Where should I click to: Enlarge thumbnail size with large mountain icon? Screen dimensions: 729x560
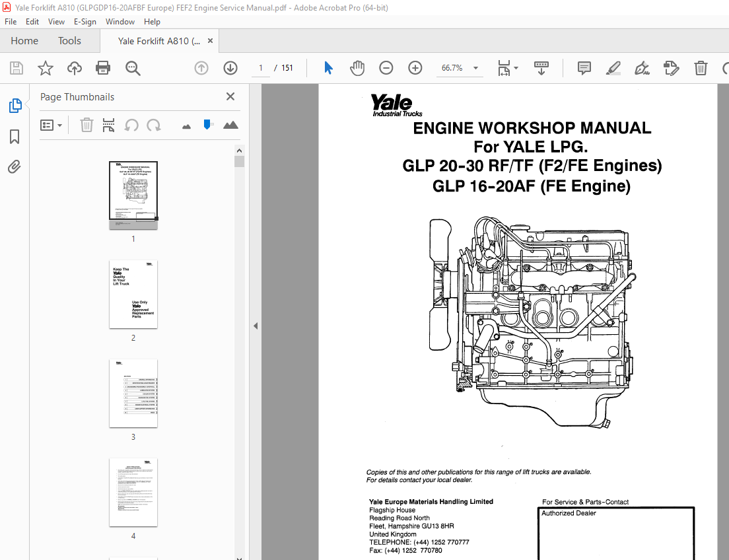click(x=230, y=125)
